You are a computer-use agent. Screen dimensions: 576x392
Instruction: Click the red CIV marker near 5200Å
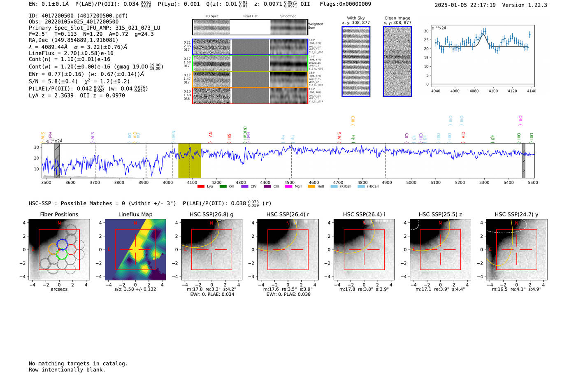pyautogui.click(x=463, y=138)
